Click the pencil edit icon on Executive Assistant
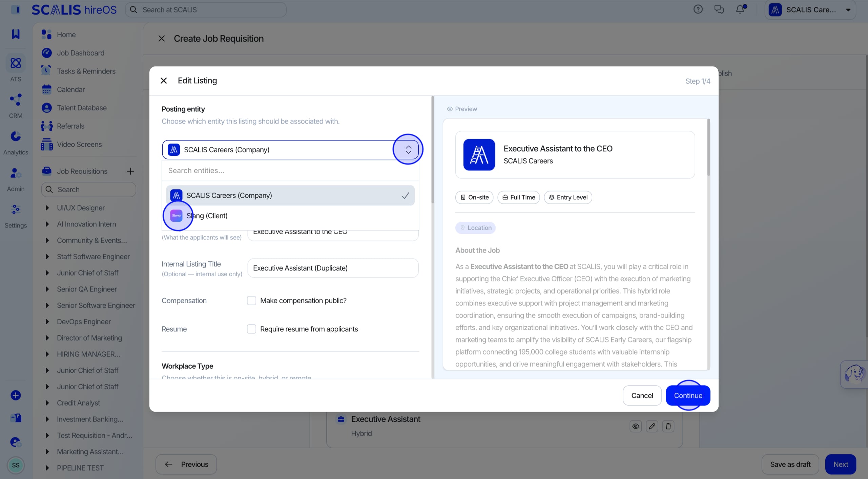Image resolution: width=868 pixels, height=479 pixels. (x=652, y=426)
